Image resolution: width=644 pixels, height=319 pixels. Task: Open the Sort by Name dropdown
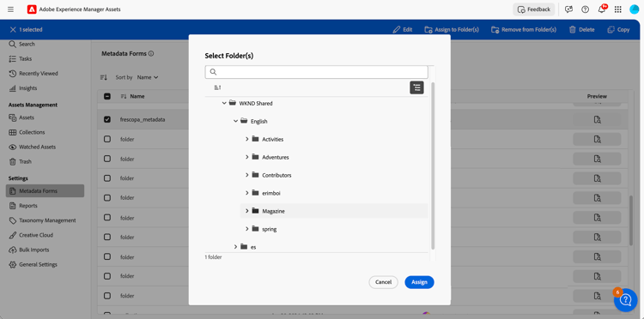148,77
